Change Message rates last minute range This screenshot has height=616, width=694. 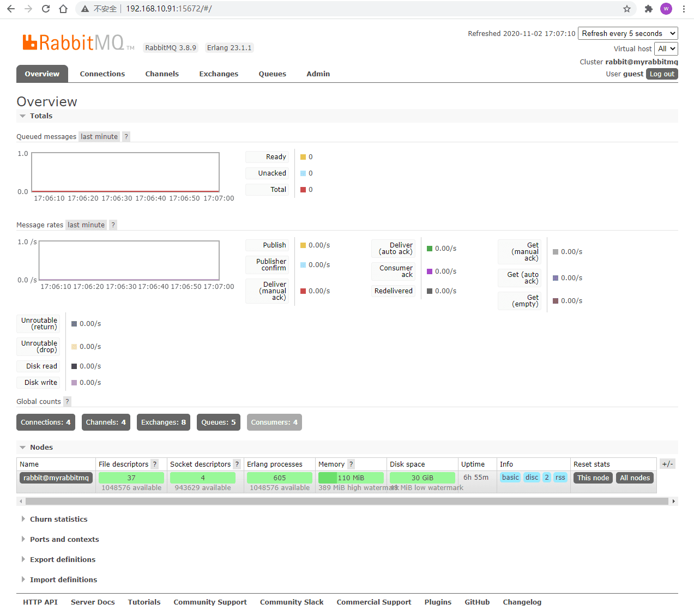(x=86, y=225)
